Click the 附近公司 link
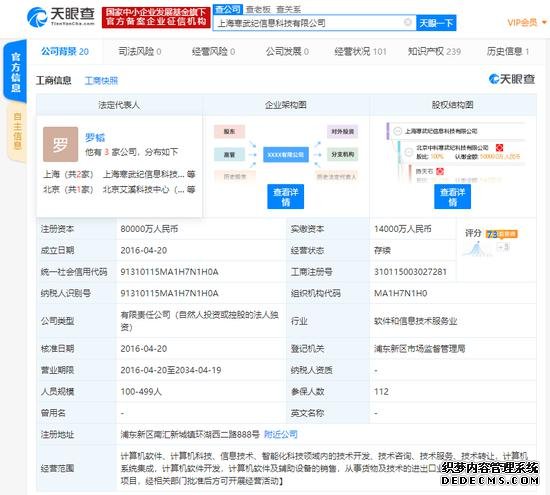550x495 pixels. 281,434
